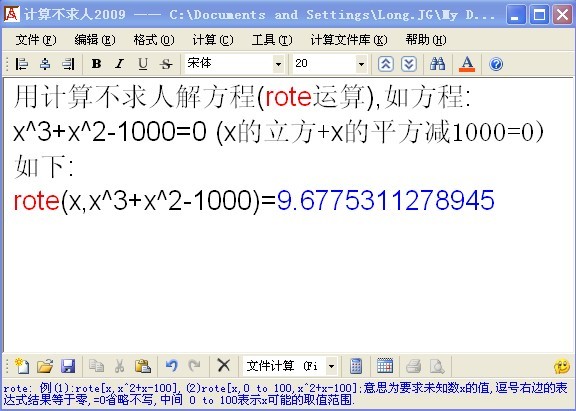This screenshot has height=411, width=576.
Task: Open the 计算(C) menu
Action: tap(213, 40)
